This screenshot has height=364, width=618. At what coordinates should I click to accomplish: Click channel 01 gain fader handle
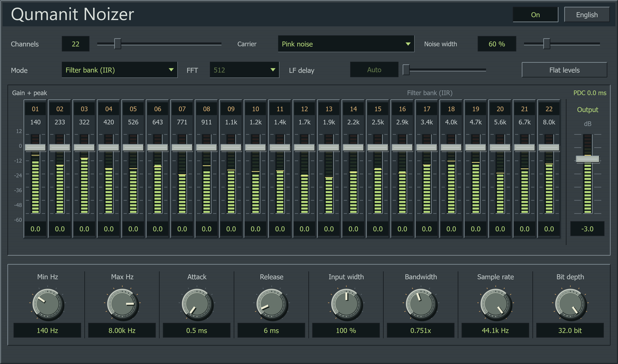click(35, 147)
